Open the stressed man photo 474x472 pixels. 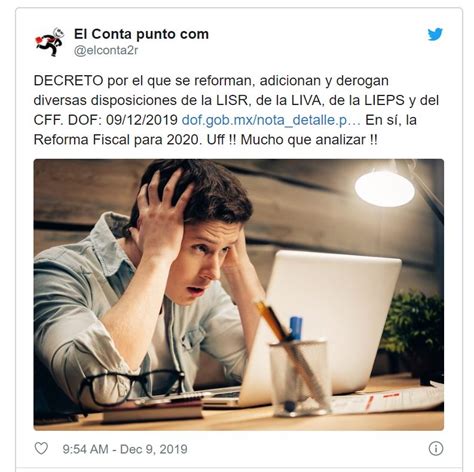pos(239,295)
